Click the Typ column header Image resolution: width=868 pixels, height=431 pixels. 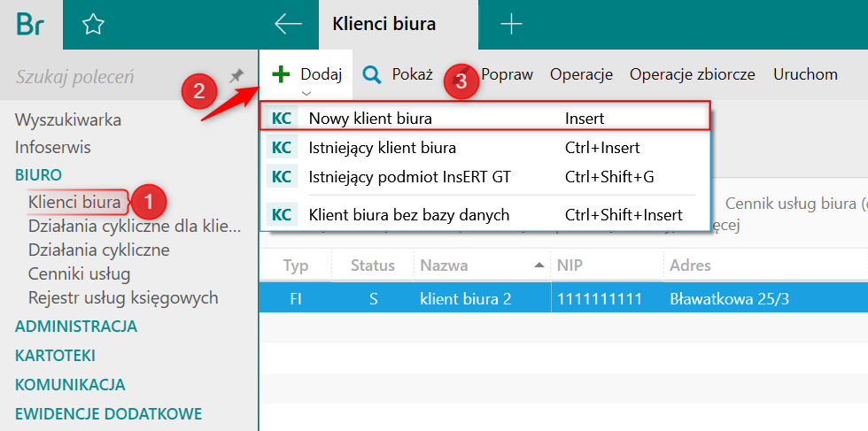296,266
